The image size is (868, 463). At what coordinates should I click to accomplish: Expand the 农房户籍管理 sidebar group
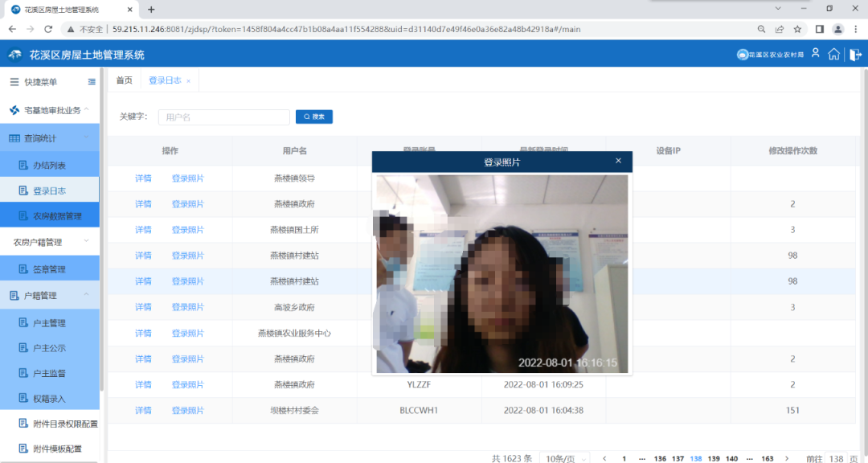click(48, 242)
